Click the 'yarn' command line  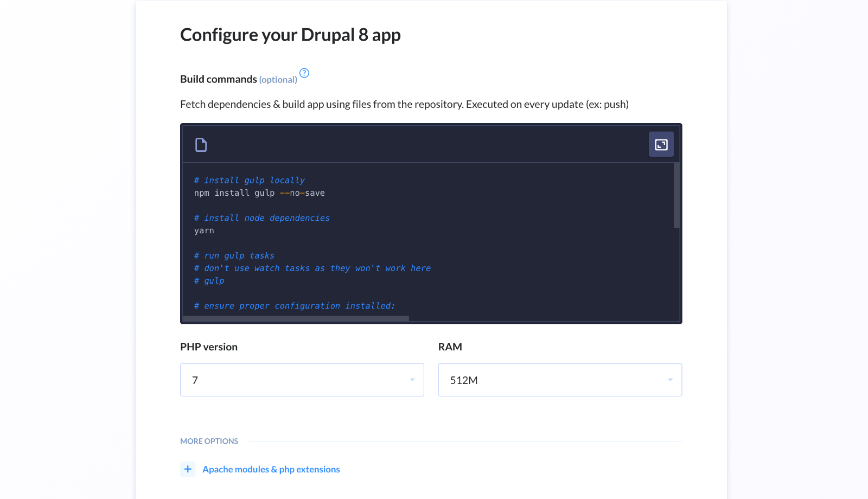(204, 231)
